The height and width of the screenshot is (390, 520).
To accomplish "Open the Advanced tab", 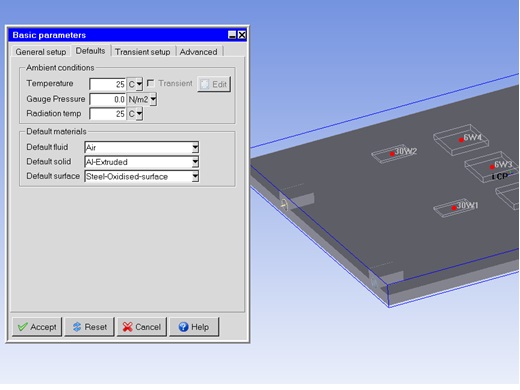I will pos(199,52).
